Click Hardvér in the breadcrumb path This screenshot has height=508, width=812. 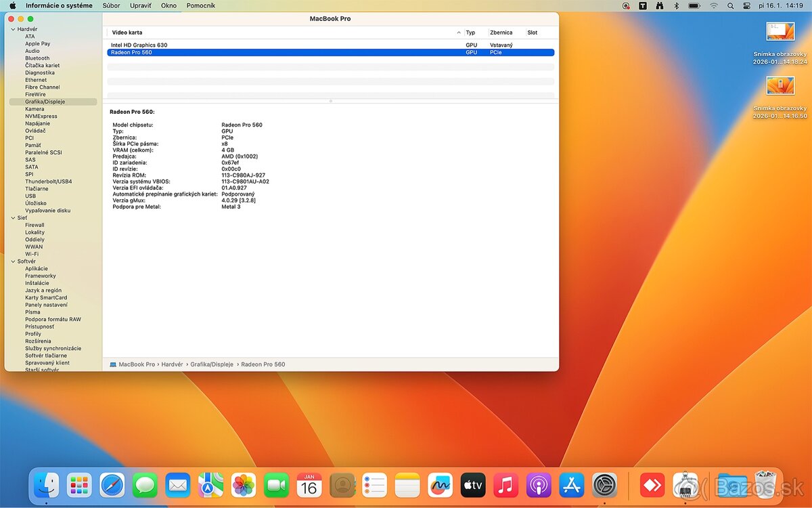point(173,364)
